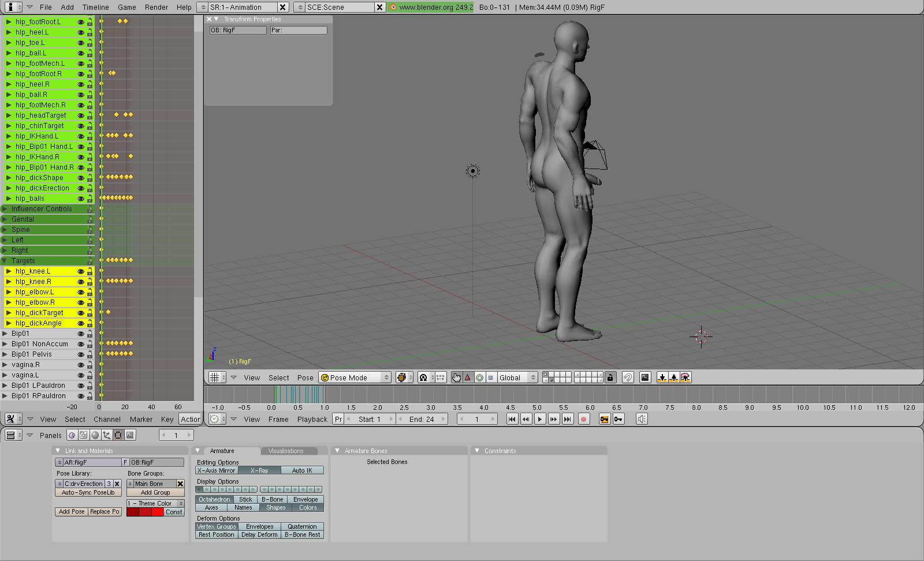Click the rotate manipulator ring icon
Viewport: 924px width, 561px height.
tap(479, 377)
